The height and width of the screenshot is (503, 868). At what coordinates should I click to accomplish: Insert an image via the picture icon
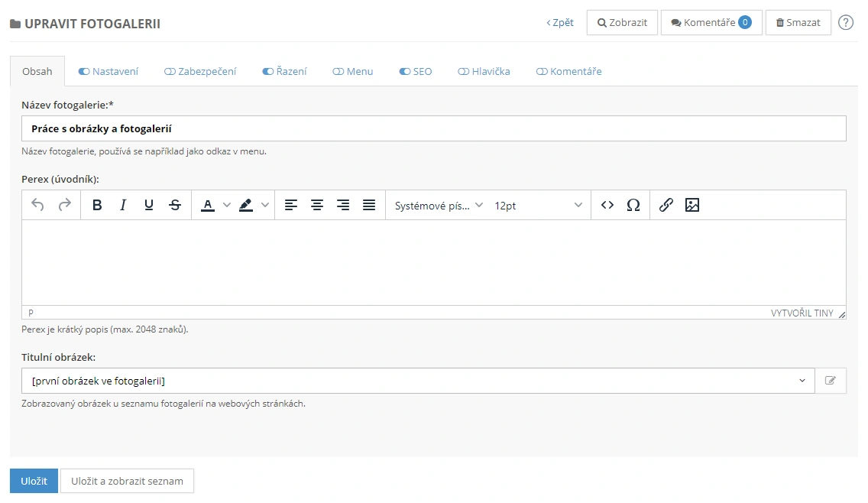(692, 205)
